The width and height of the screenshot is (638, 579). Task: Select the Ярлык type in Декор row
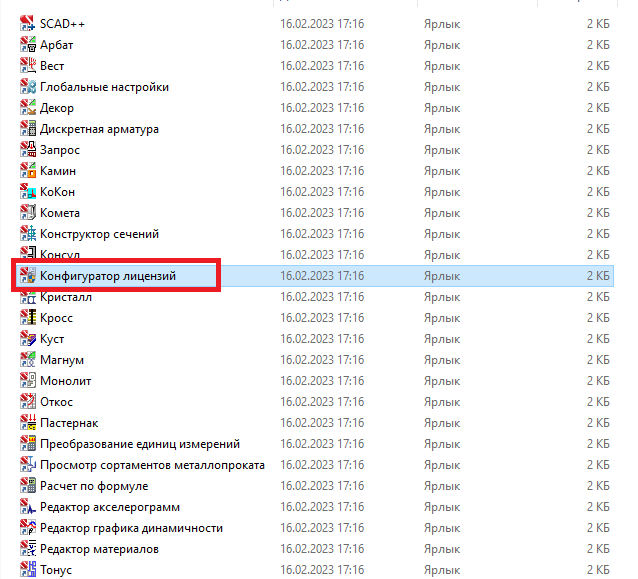[442, 108]
